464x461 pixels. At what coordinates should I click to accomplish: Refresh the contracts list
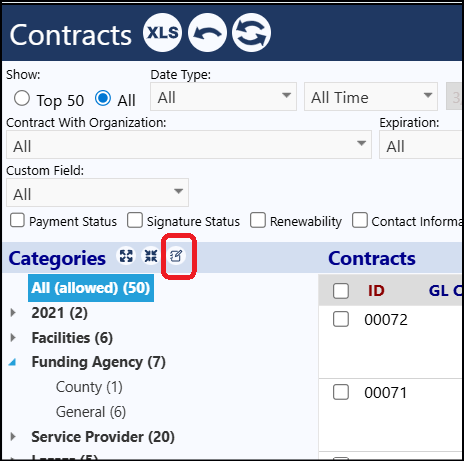(x=251, y=33)
